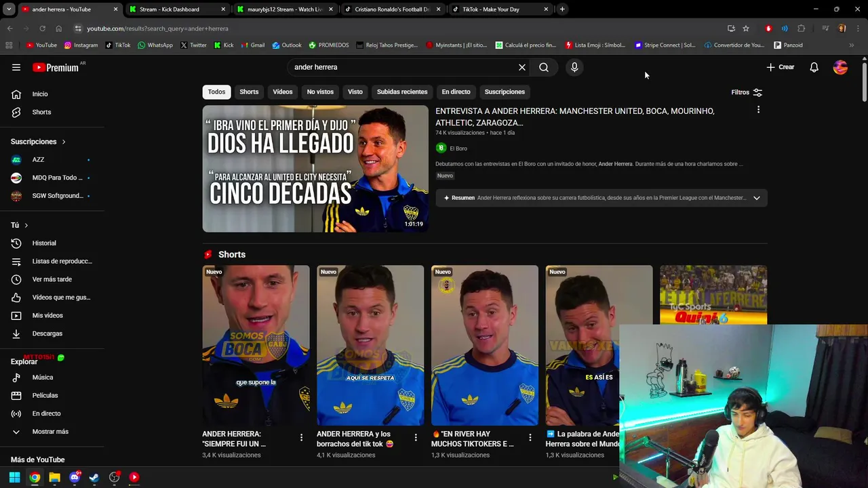This screenshot has height=488, width=868.
Task: Select the Todos filter chip
Action: [x=216, y=92]
